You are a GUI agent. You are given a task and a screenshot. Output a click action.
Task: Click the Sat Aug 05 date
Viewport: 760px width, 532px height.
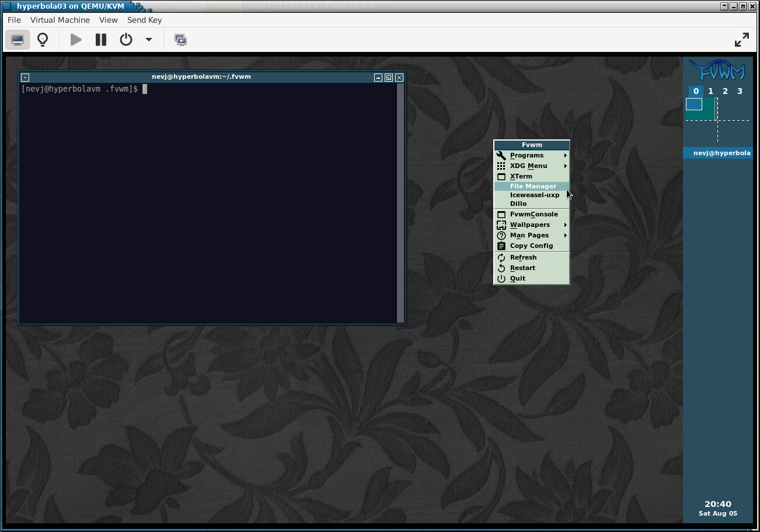click(717, 514)
